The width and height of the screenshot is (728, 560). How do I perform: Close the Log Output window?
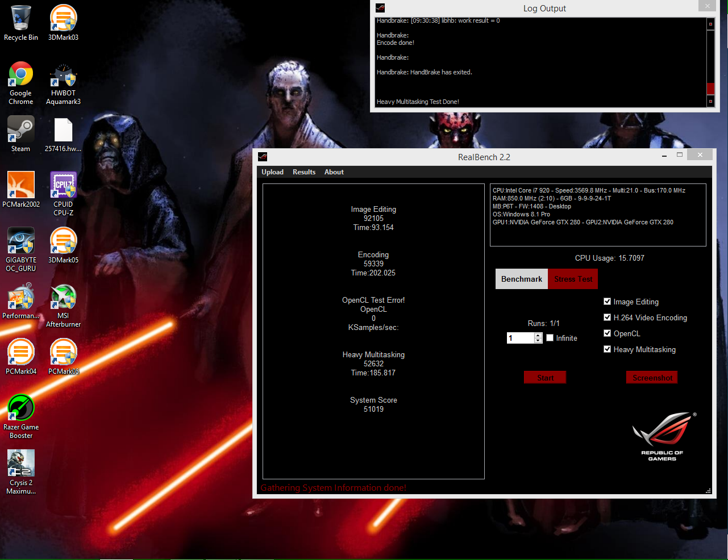click(707, 6)
